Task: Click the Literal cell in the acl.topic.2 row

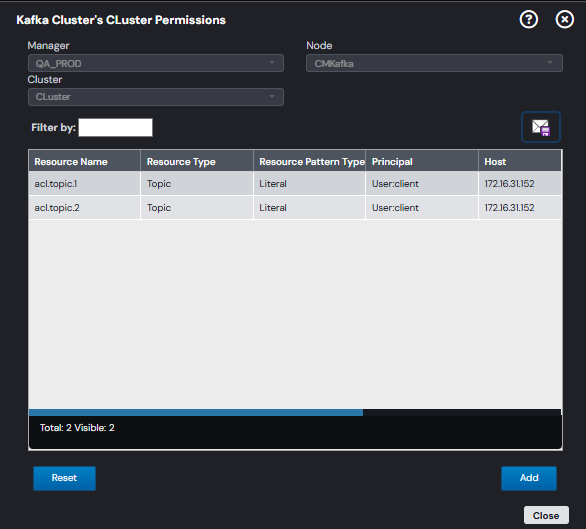Action: [x=309, y=207]
